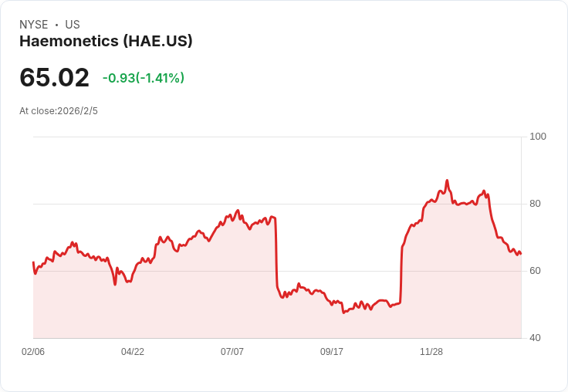Screen dimensions: 568x392
Task: Click the -0.93(-1.41%) price change text
Action: (x=144, y=78)
